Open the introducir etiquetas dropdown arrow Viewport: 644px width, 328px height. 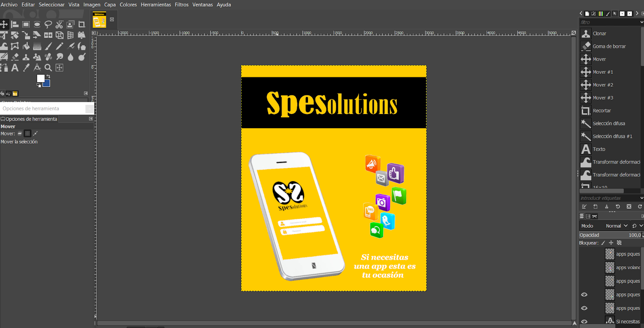click(x=642, y=198)
